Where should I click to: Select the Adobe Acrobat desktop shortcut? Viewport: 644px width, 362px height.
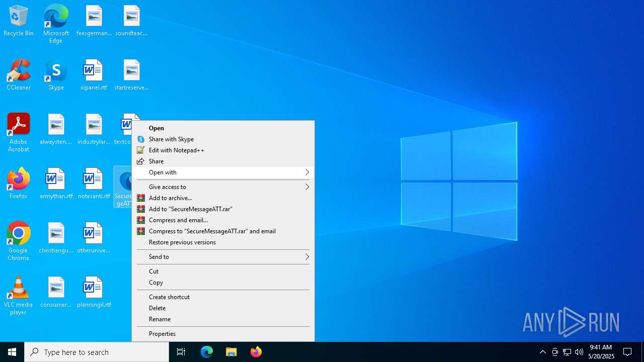pyautogui.click(x=19, y=133)
